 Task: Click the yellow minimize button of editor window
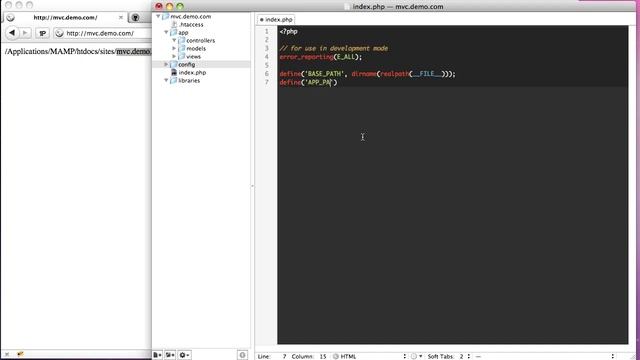(x=169, y=6)
